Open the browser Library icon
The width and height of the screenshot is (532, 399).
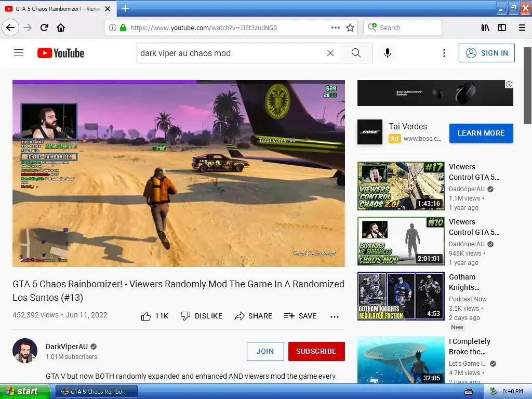[485, 28]
